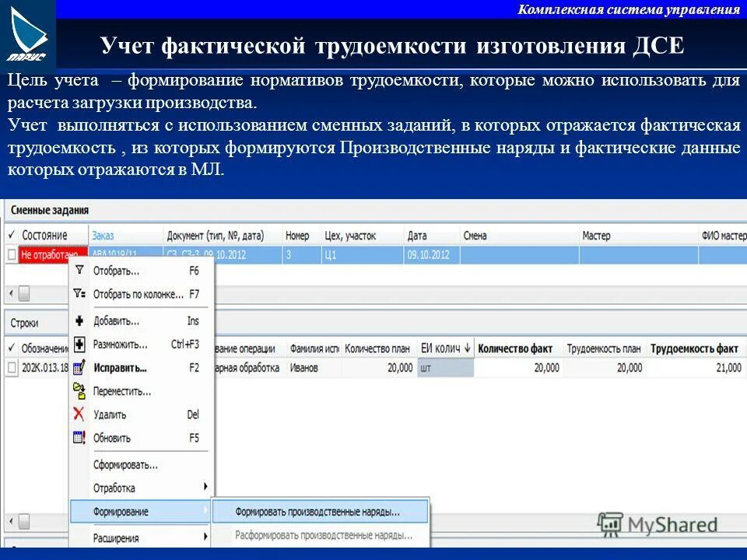
Task: Click the Количество план column header
Action: [x=379, y=348]
